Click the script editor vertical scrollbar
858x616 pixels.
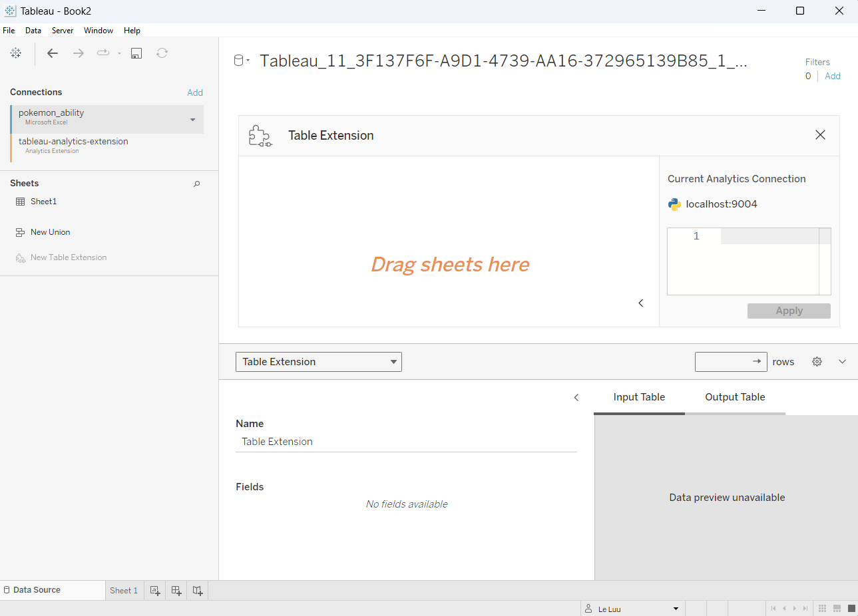pos(825,261)
